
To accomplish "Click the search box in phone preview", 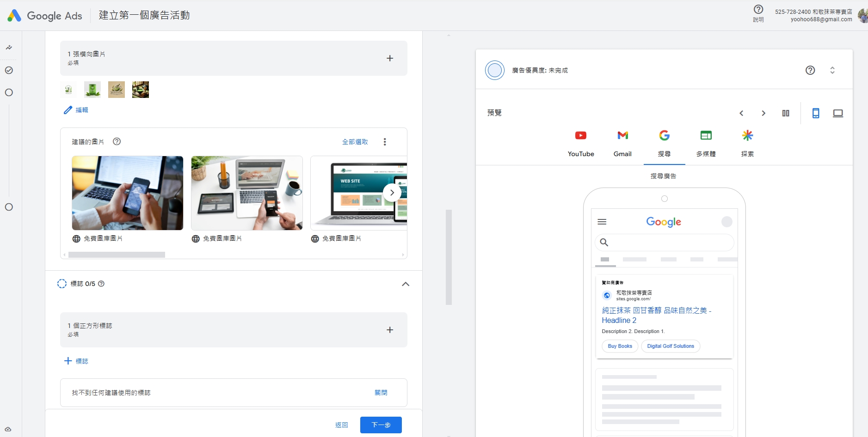I will (665, 242).
